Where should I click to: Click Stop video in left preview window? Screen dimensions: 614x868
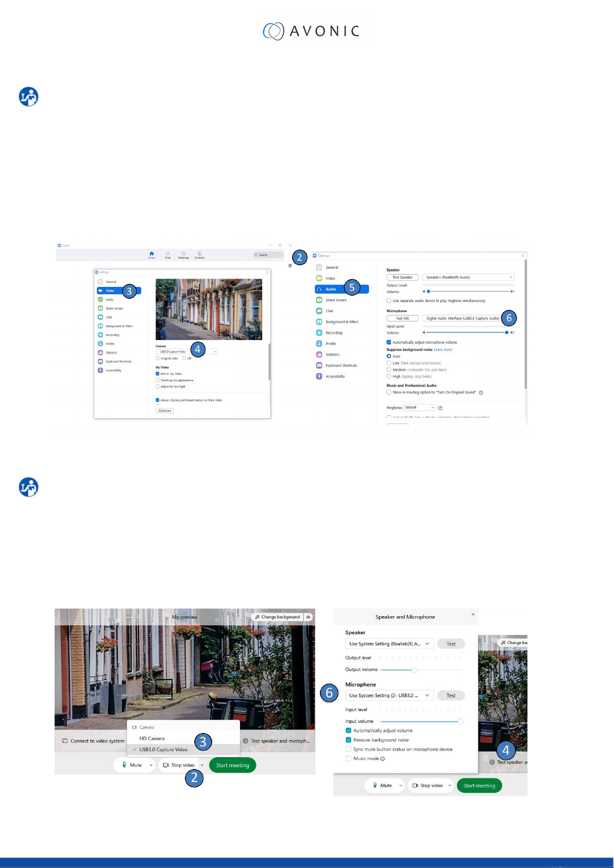pos(179,765)
